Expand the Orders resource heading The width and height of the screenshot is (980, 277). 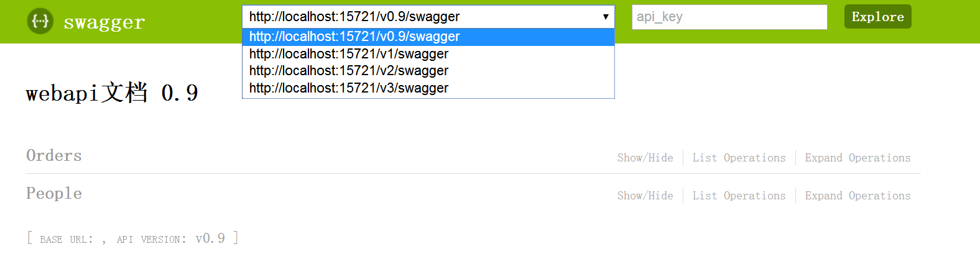click(x=54, y=155)
